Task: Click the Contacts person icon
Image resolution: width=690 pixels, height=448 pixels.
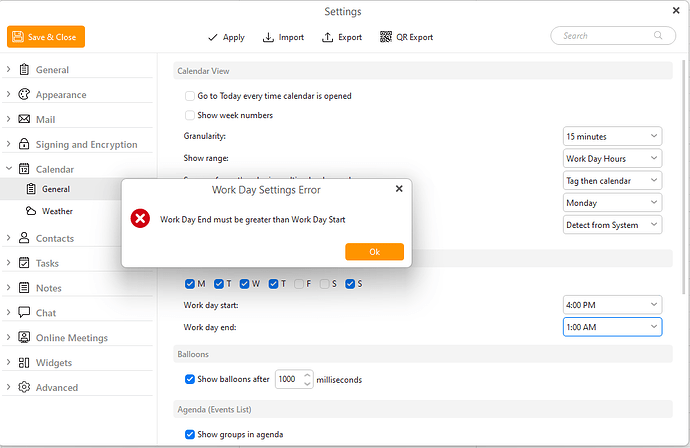Action: pos(24,238)
